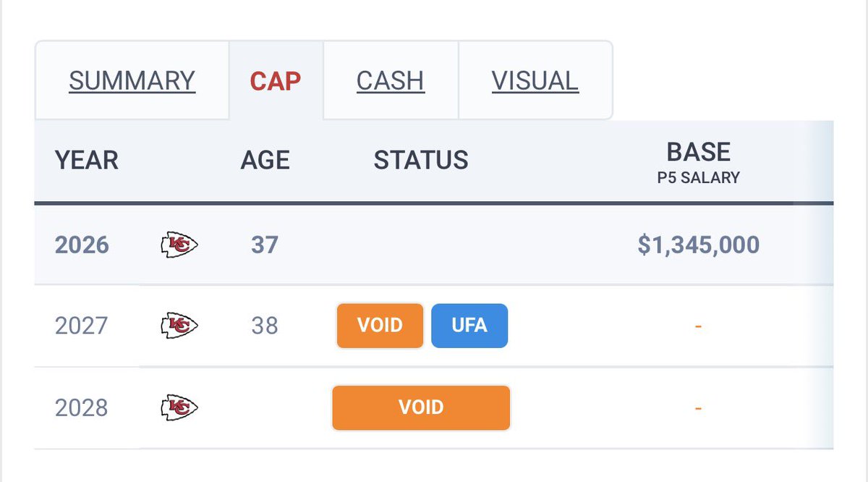This screenshot has height=482, width=868.
Task: Click the Chiefs logo in 2026 row
Action: click(x=179, y=245)
